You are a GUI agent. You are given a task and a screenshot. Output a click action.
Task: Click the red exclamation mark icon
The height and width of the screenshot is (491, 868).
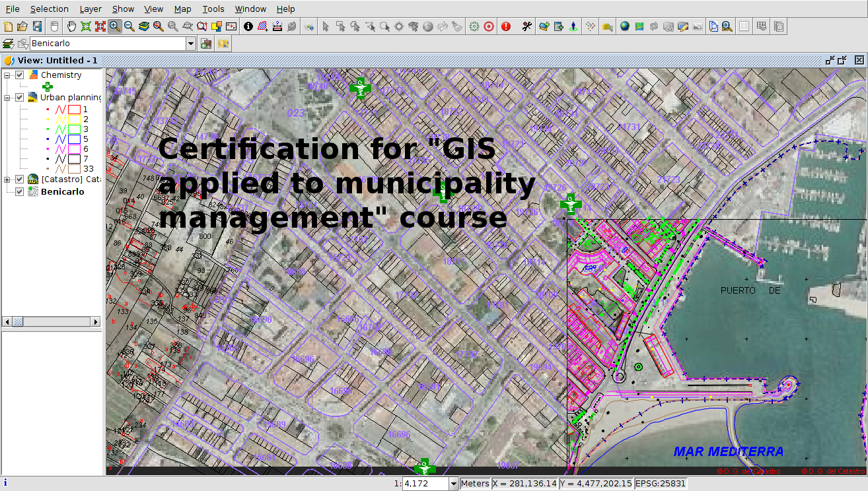pyautogui.click(x=506, y=26)
